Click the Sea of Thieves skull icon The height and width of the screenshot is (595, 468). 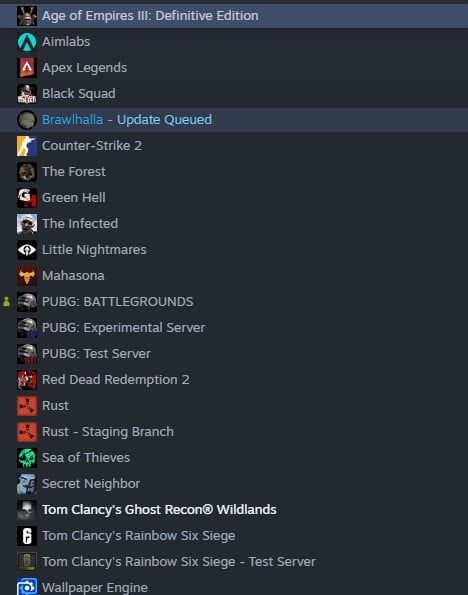tap(27, 458)
